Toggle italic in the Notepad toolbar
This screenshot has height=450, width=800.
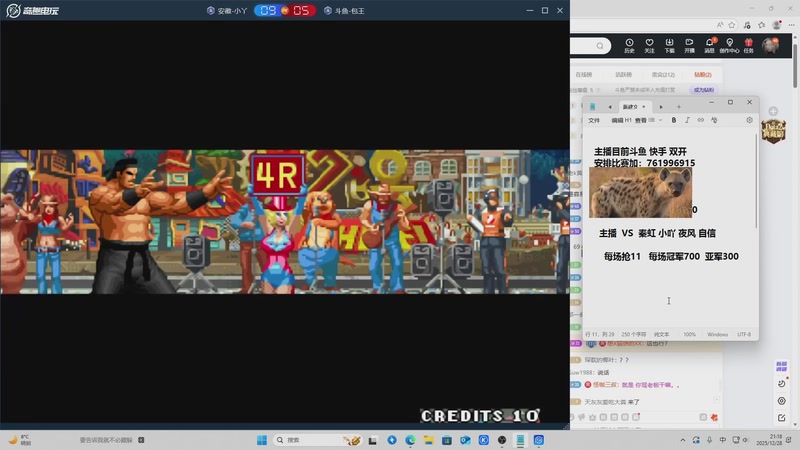[x=687, y=120]
